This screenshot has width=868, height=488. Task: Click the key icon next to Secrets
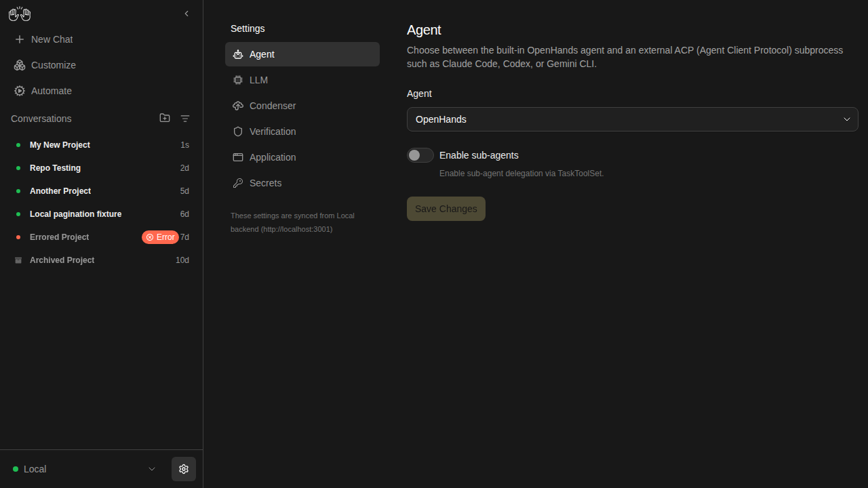(x=238, y=183)
